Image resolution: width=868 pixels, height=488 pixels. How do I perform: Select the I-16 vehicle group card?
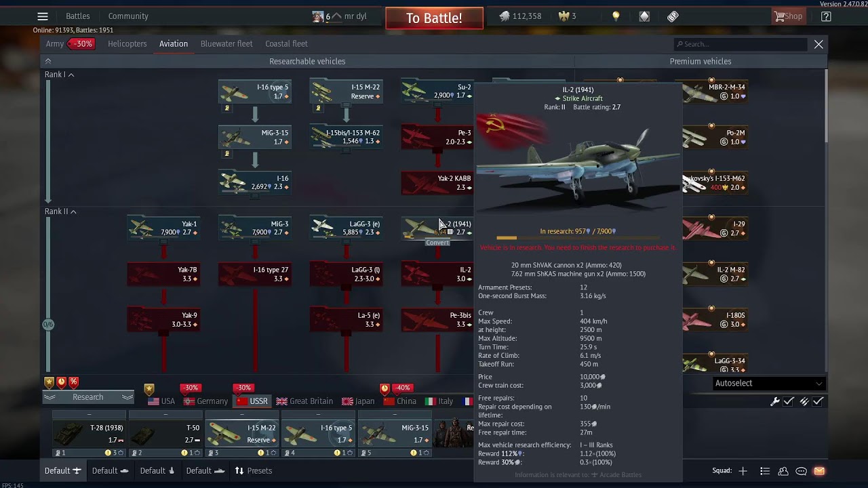point(255,182)
